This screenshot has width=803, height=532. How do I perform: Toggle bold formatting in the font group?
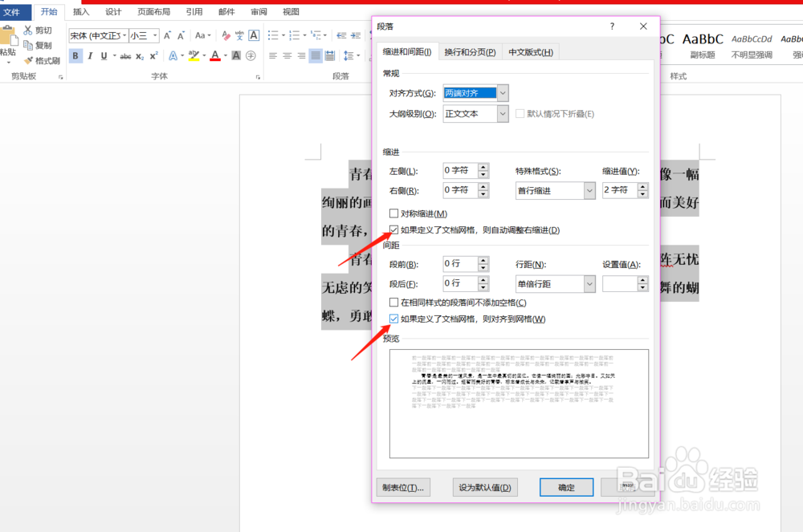point(76,55)
